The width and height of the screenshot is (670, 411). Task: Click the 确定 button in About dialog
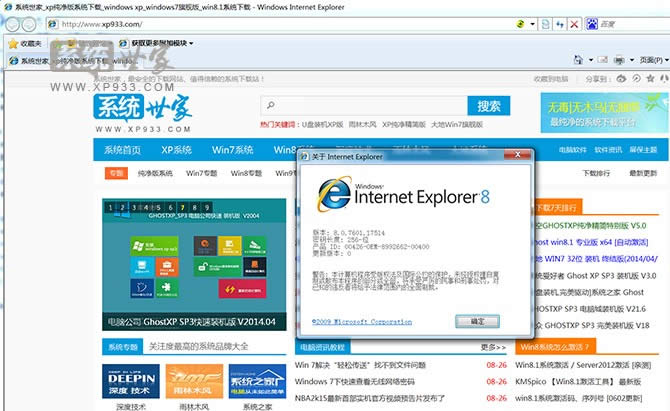pyautogui.click(x=477, y=321)
